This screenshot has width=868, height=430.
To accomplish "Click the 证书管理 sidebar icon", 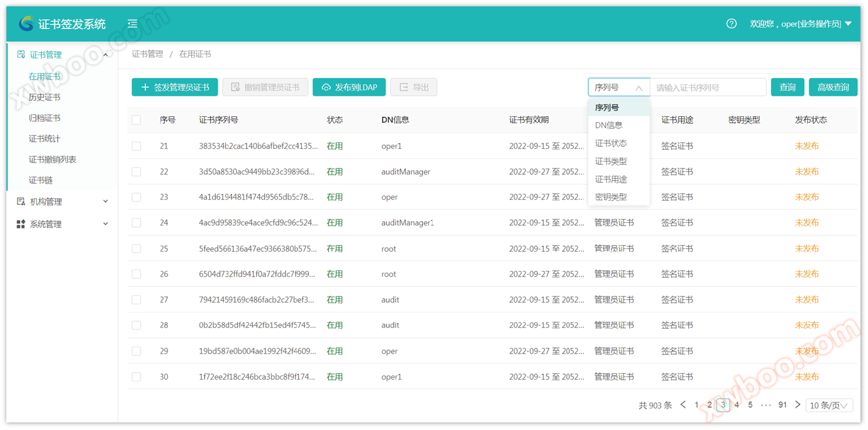I will 21,54.
